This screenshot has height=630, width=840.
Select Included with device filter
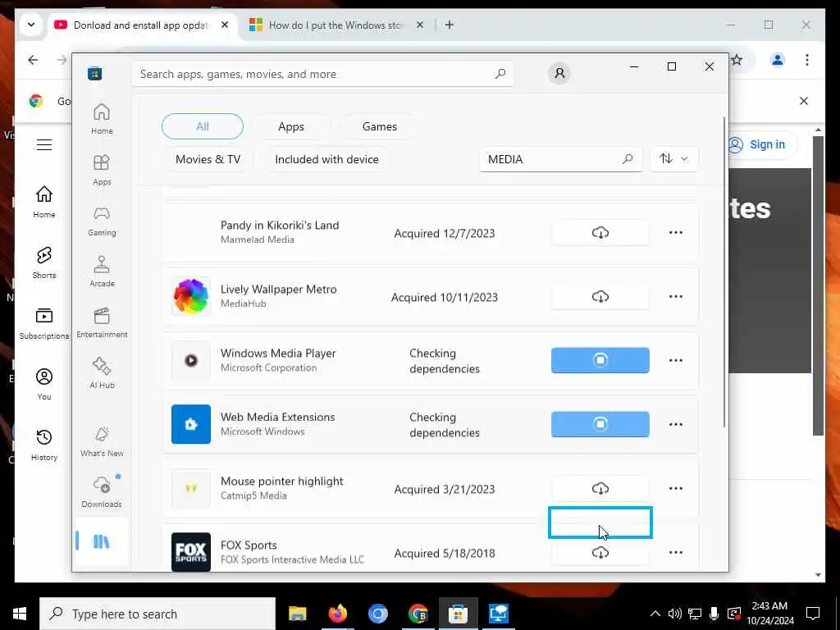(326, 159)
